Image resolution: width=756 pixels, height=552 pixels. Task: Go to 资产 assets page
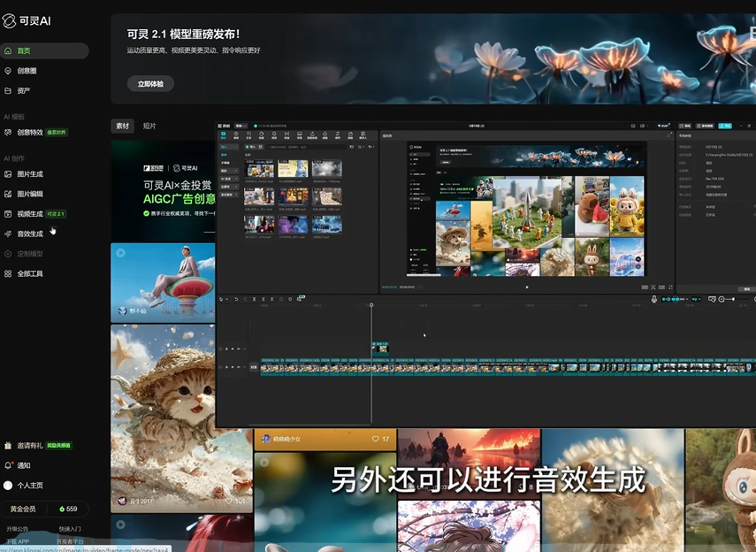click(24, 90)
